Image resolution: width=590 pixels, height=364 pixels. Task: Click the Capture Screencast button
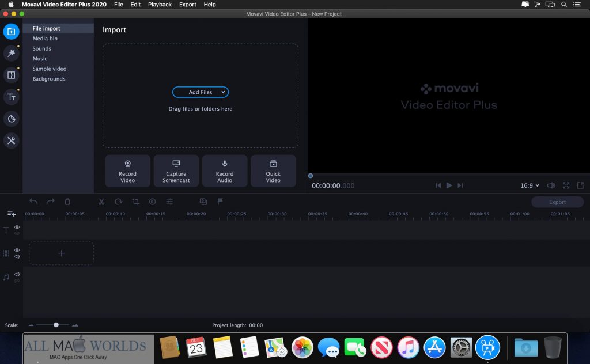pos(176,171)
